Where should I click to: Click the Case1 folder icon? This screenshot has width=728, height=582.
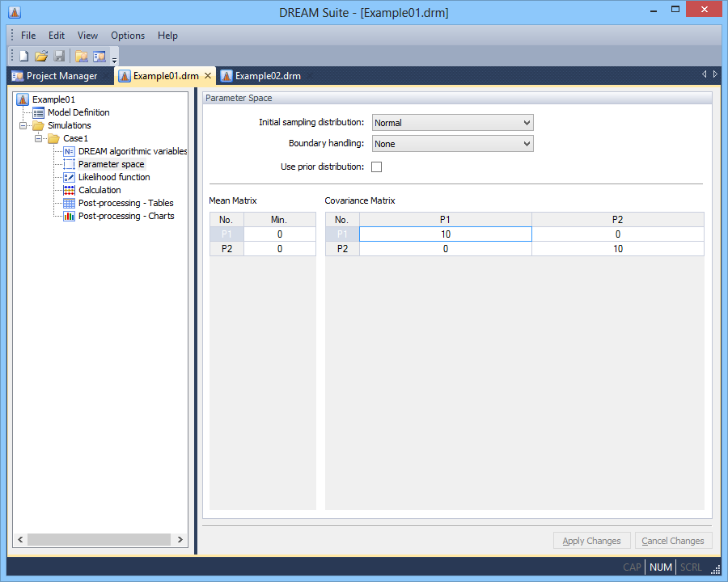point(54,138)
